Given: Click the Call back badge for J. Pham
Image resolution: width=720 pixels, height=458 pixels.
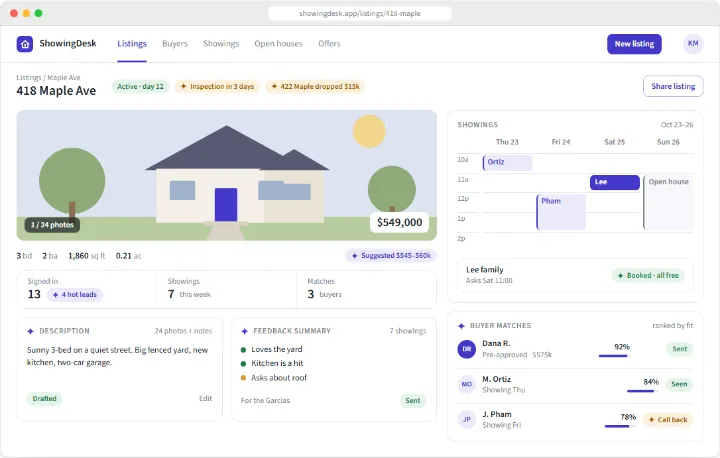Looking at the screenshot, I should 668,419.
